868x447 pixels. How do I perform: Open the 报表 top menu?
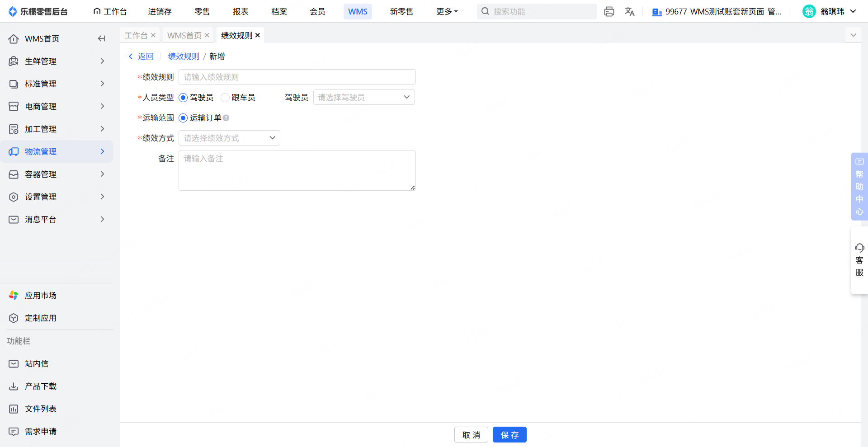click(241, 11)
